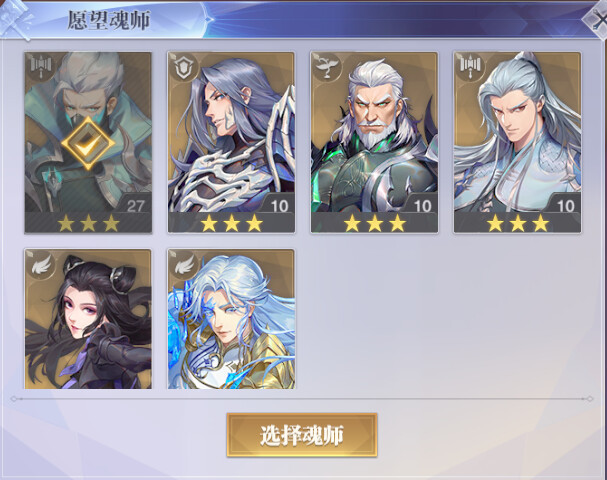The width and height of the screenshot is (607, 480).
Task: Pick the black-haired woman soul master card
Action: (88, 319)
